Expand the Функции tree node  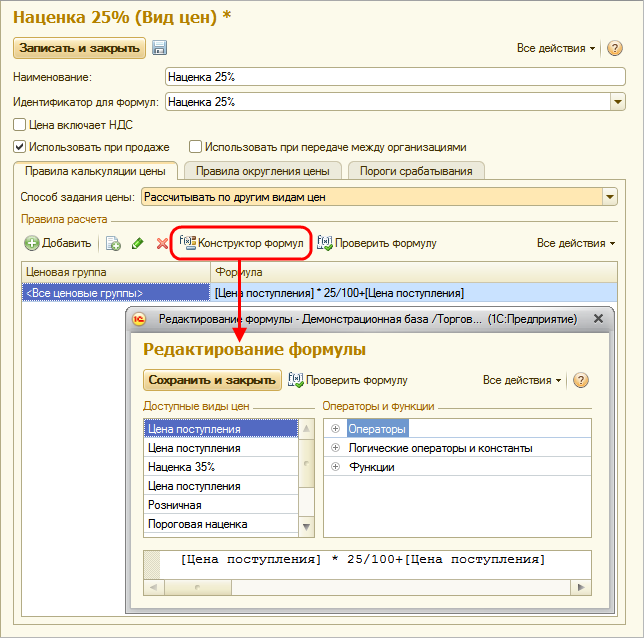(x=336, y=467)
